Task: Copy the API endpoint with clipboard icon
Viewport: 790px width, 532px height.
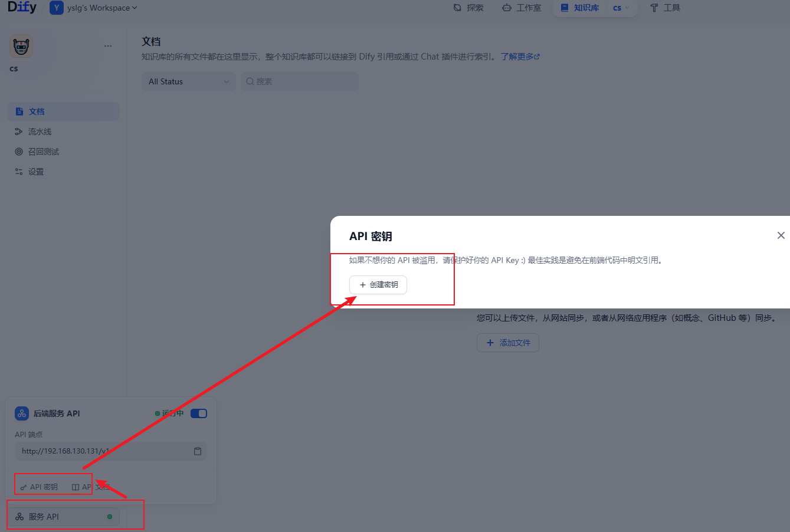Action: click(198, 451)
